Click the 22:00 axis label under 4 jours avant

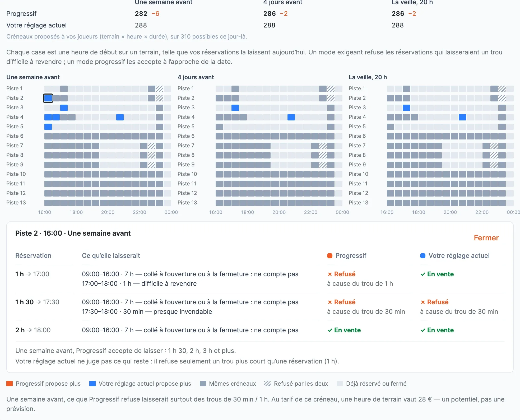311,212
